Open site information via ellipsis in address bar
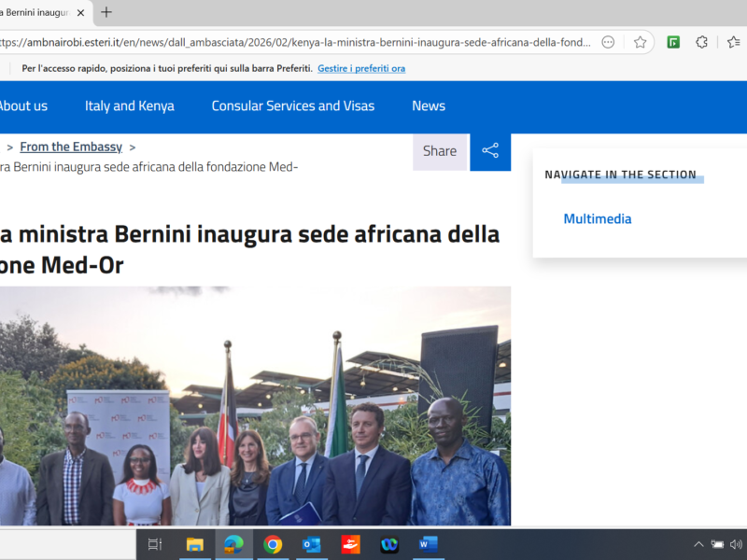The width and height of the screenshot is (747, 560). coord(609,42)
